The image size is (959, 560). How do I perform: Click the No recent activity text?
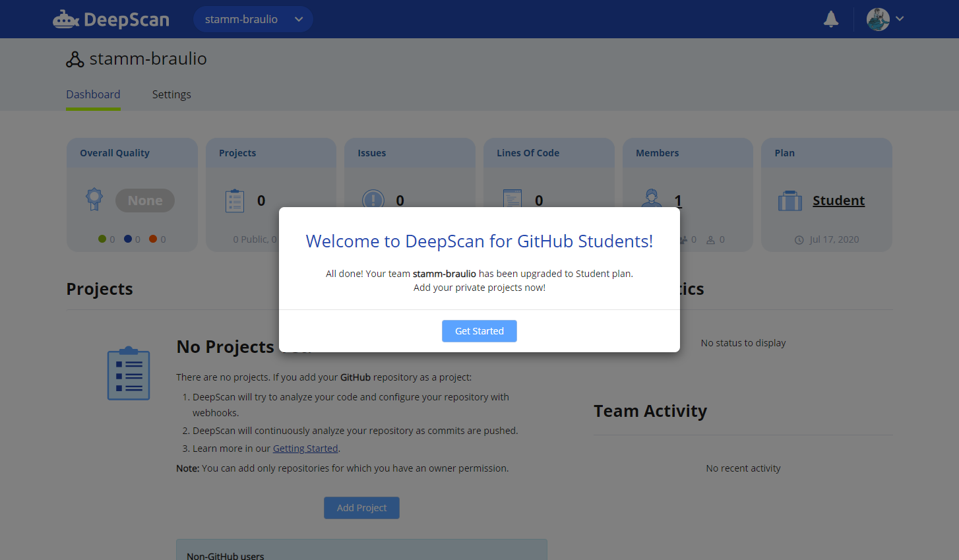[x=743, y=468]
